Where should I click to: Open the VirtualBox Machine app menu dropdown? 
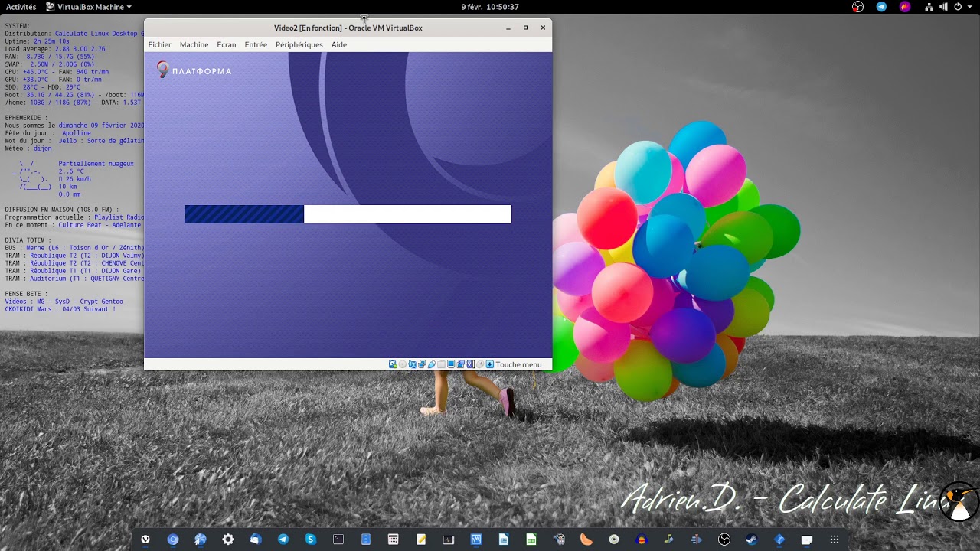[x=89, y=7]
